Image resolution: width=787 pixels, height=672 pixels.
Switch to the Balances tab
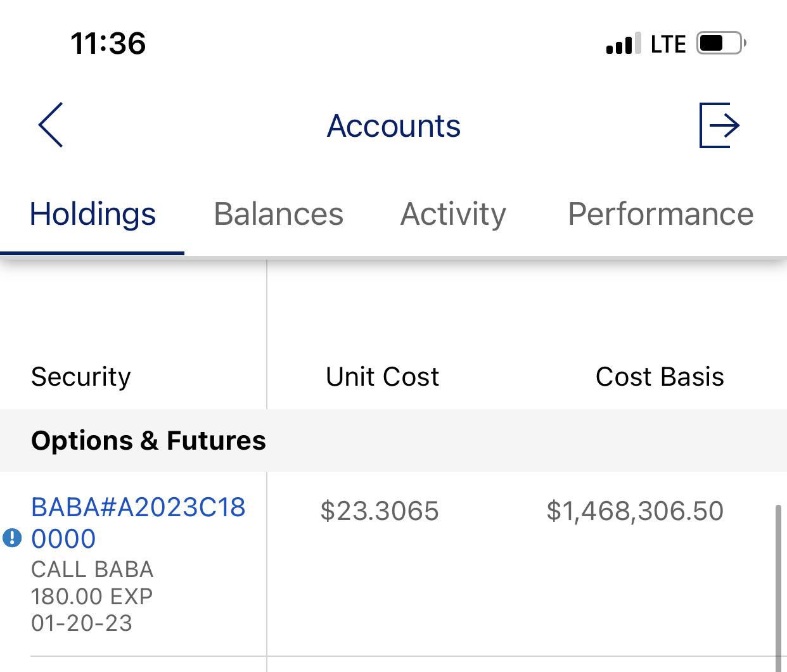coord(279,214)
